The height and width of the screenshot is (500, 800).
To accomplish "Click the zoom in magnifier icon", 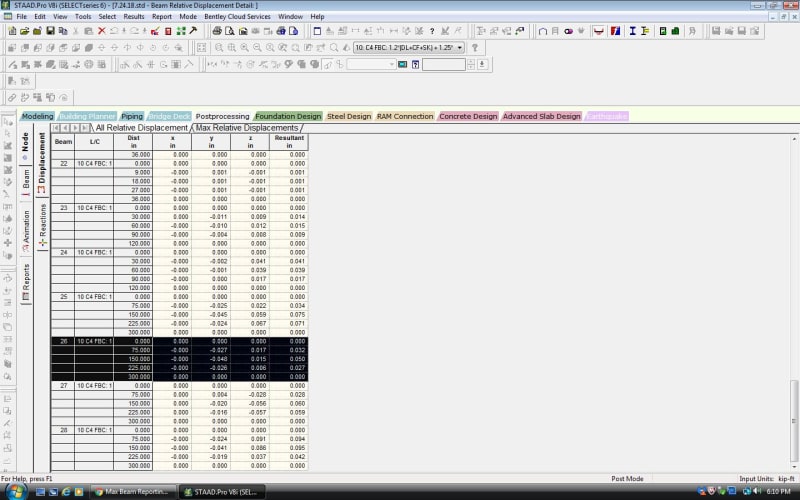I will (244, 48).
